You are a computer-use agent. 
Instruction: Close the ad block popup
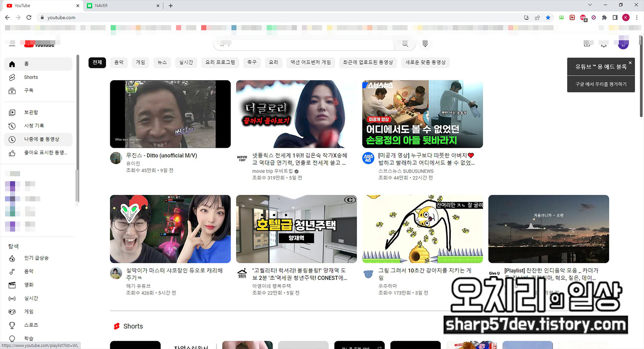pyautogui.click(x=630, y=63)
